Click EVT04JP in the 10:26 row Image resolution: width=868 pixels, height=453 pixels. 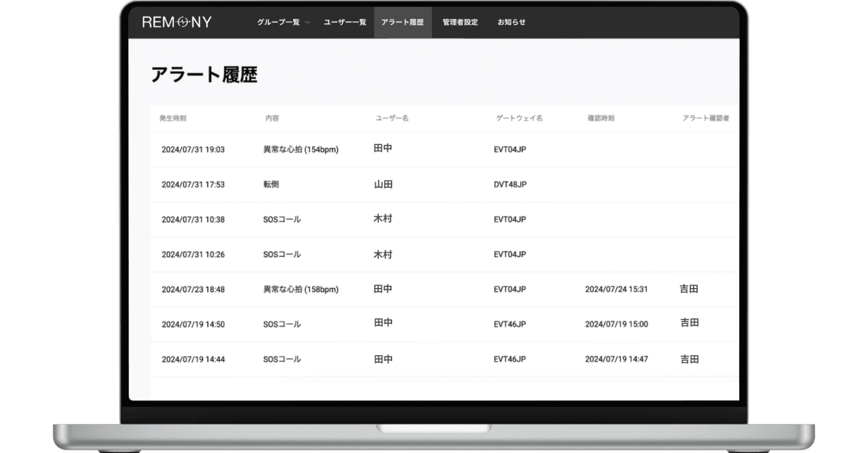tap(510, 254)
